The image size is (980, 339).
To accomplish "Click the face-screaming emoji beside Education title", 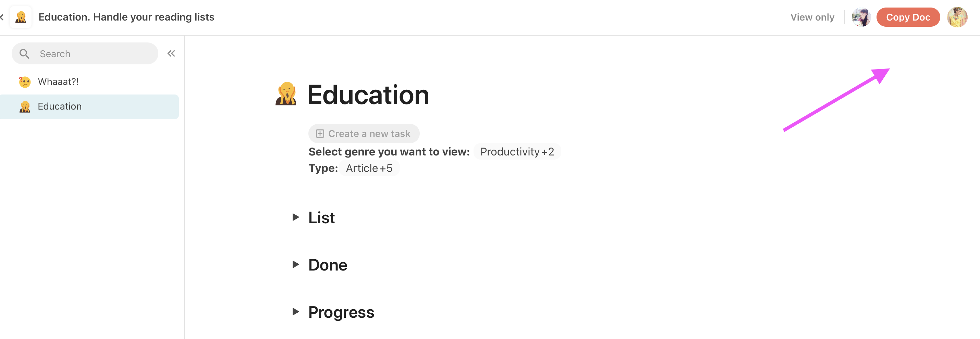I will (286, 95).
